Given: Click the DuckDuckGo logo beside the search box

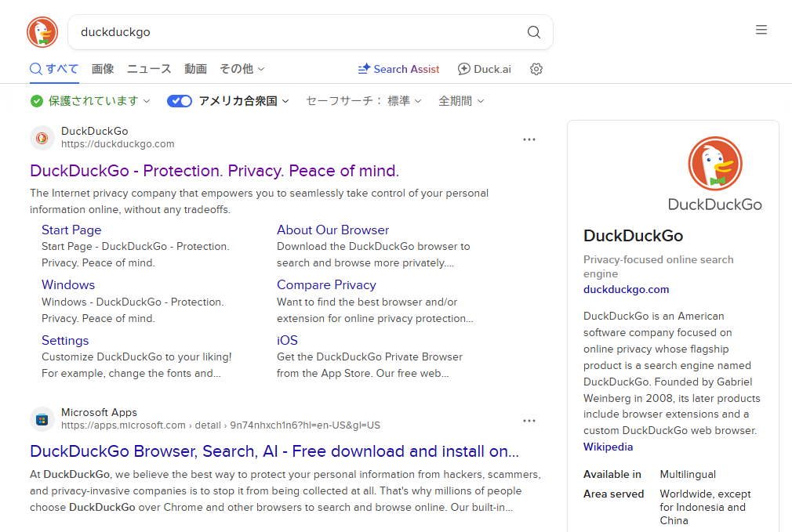Looking at the screenshot, I should click(x=42, y=32).
